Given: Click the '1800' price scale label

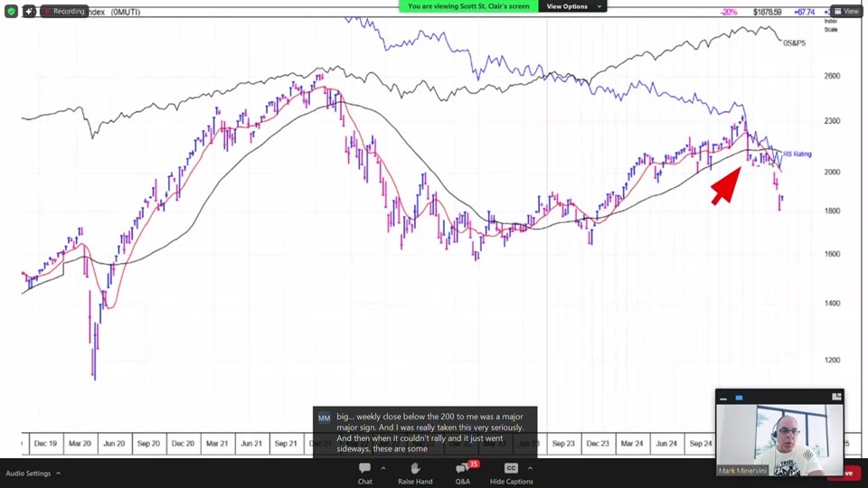Looking at the screenshot, I should pyautogui.click(x=832, y=211).
